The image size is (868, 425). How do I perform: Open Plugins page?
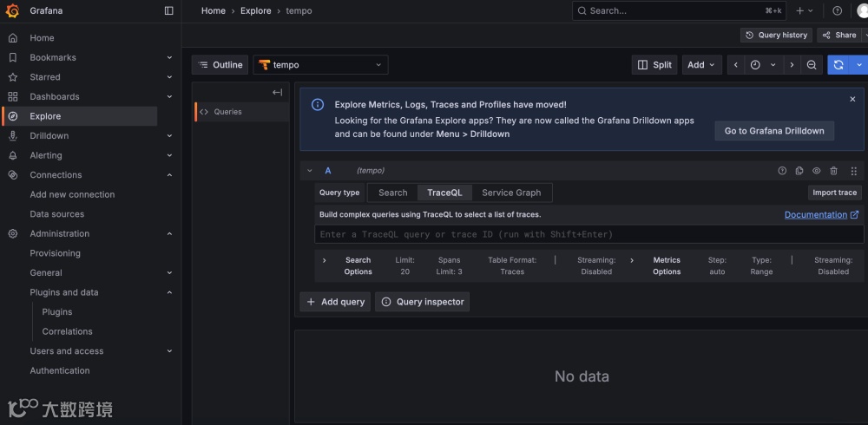57,312
